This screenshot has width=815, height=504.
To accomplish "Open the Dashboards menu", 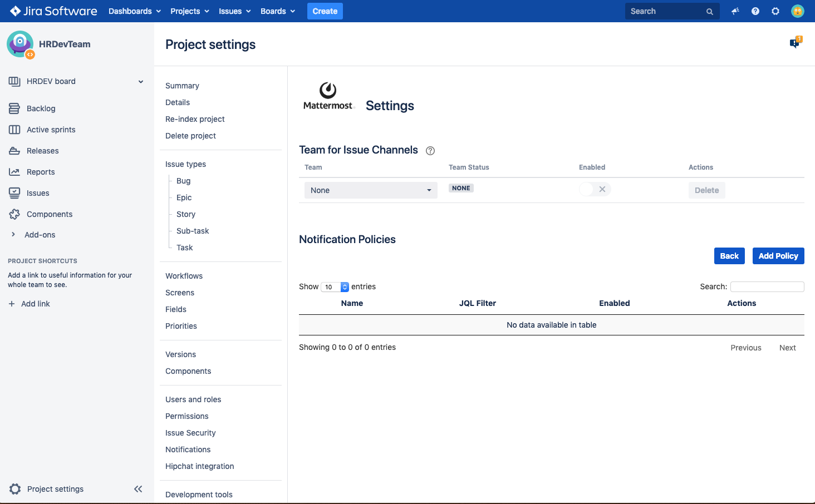I will coord(134,11).
